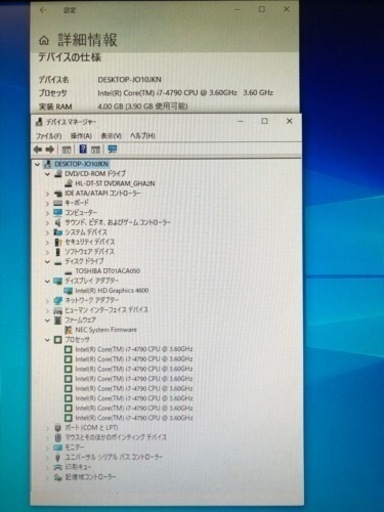Collapse the ディスク ドライブ category

pos(47,262)
